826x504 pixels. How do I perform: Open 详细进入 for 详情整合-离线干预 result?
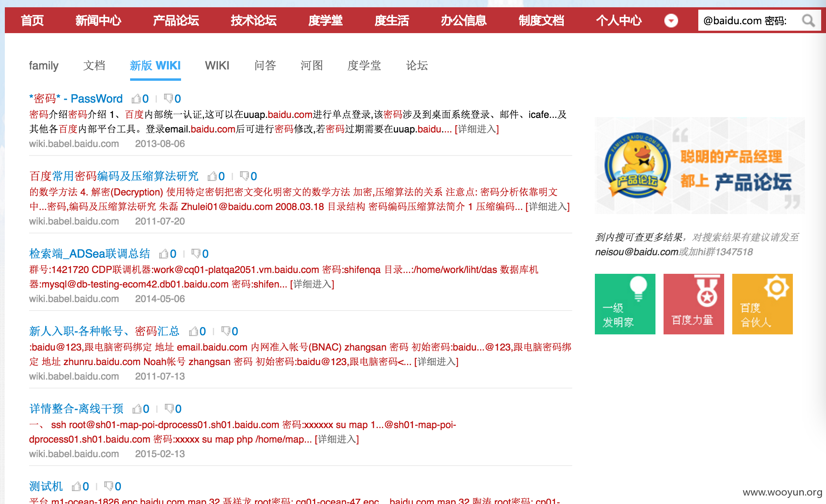(337, 439)
